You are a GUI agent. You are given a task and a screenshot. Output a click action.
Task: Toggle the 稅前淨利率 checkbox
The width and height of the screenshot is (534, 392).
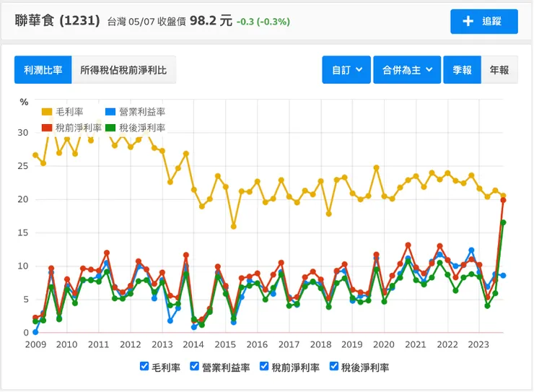pyautogui.click(x=264, y=366)
